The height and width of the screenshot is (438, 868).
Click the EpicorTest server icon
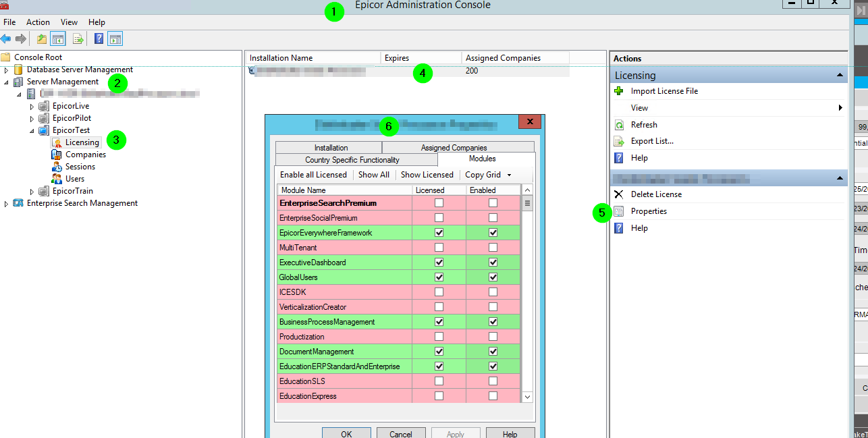pos(44,130)
